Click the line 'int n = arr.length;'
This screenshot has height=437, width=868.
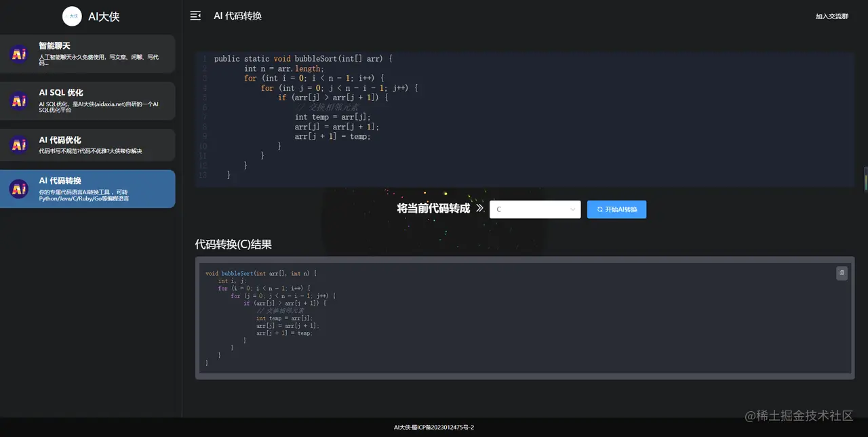pos(284,68)
